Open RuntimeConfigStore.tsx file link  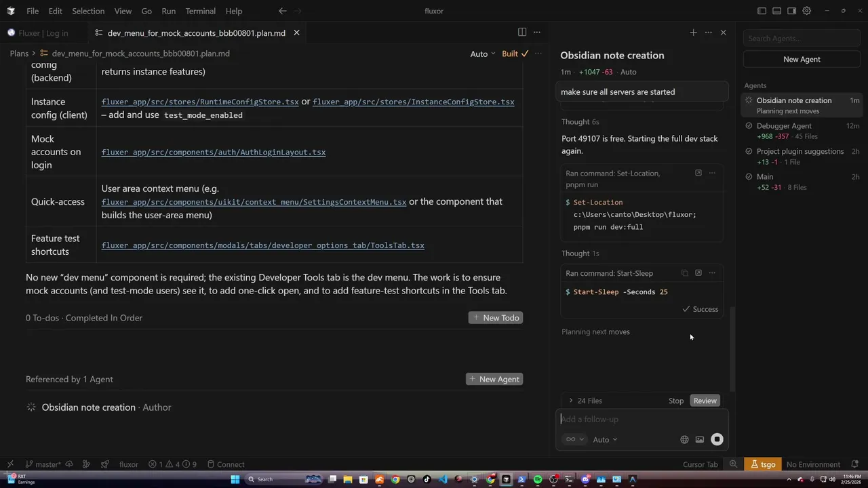tap(200, 102)
